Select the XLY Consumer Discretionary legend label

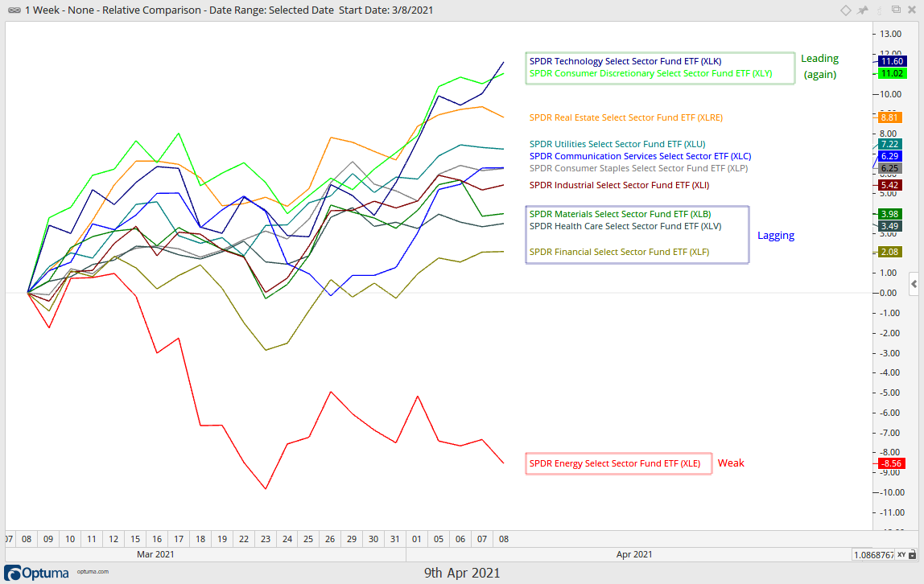[650, 73]
